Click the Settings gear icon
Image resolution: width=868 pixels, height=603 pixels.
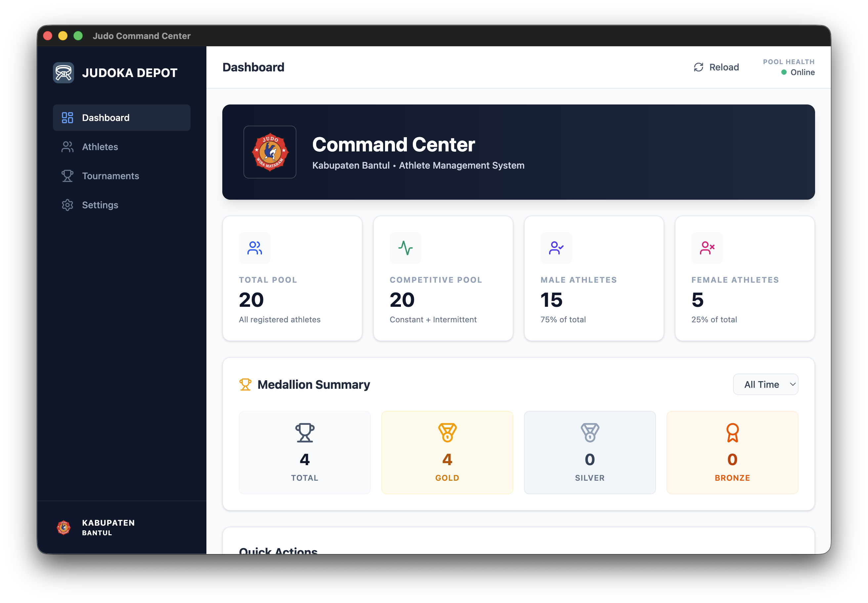[67, 205]
